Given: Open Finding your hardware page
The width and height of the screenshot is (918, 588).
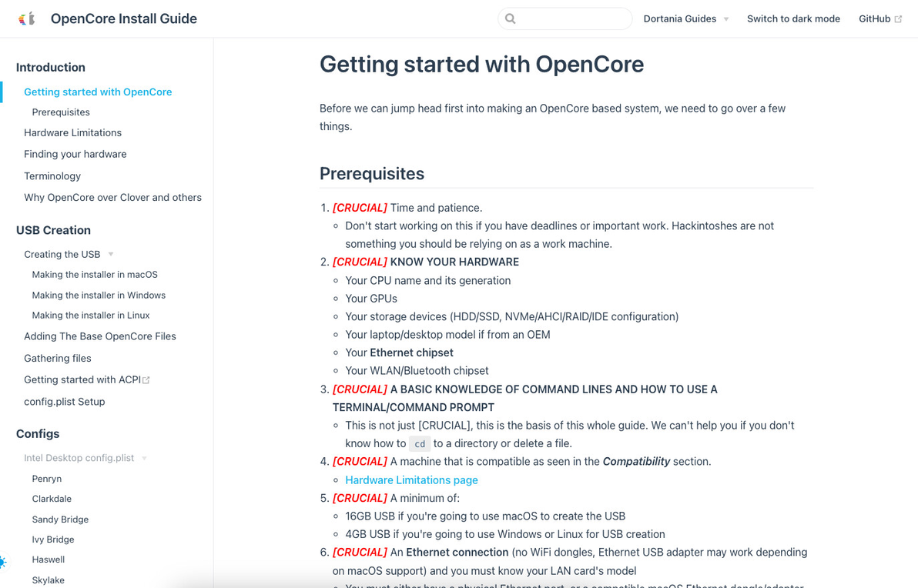Looking at the screenshot, I should 75,154.
